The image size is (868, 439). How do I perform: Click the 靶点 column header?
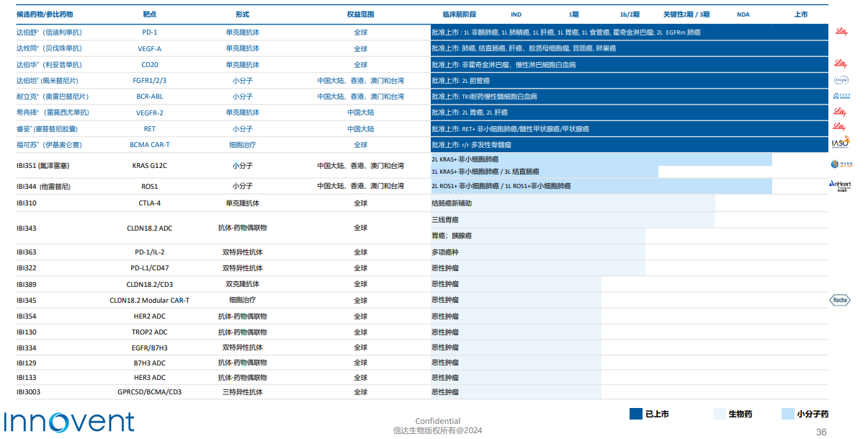[x=151, y=14]
